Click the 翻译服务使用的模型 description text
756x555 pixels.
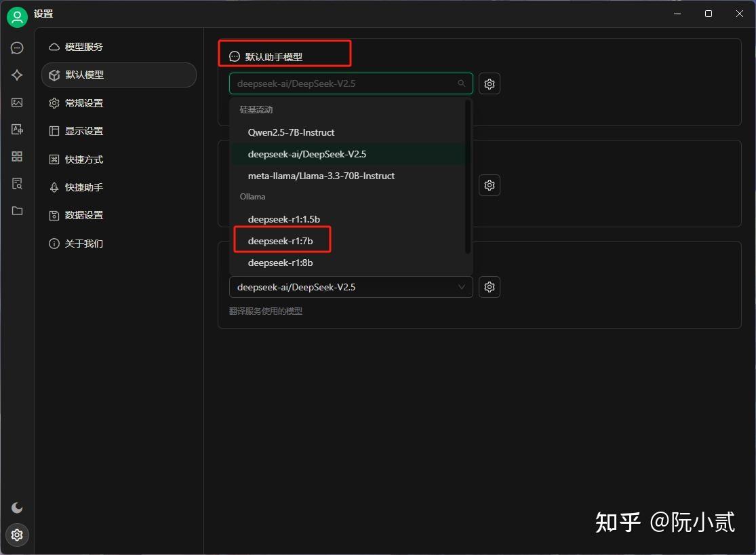pyautogui.click(x=266, y=311)
